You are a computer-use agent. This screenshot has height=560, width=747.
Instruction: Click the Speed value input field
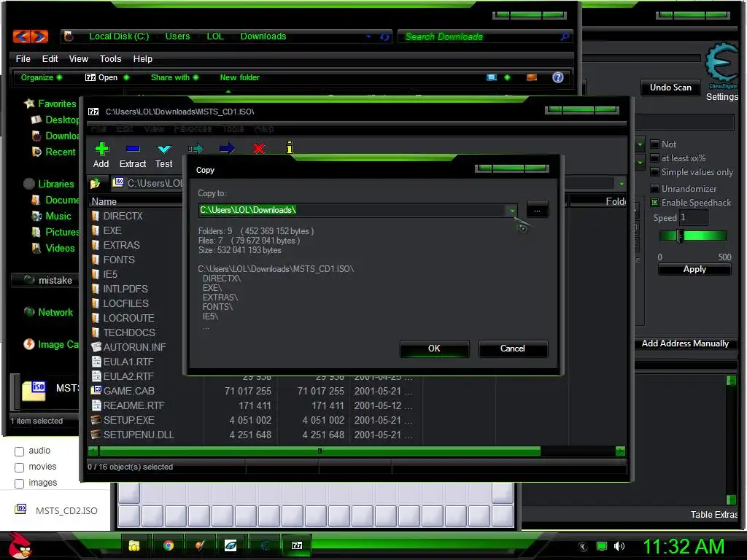693,217
